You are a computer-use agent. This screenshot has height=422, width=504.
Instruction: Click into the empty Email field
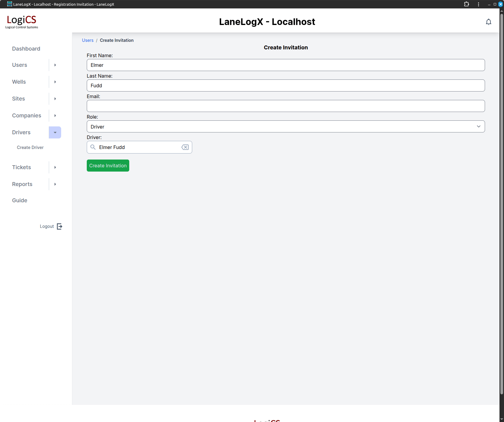pos(286,106)
